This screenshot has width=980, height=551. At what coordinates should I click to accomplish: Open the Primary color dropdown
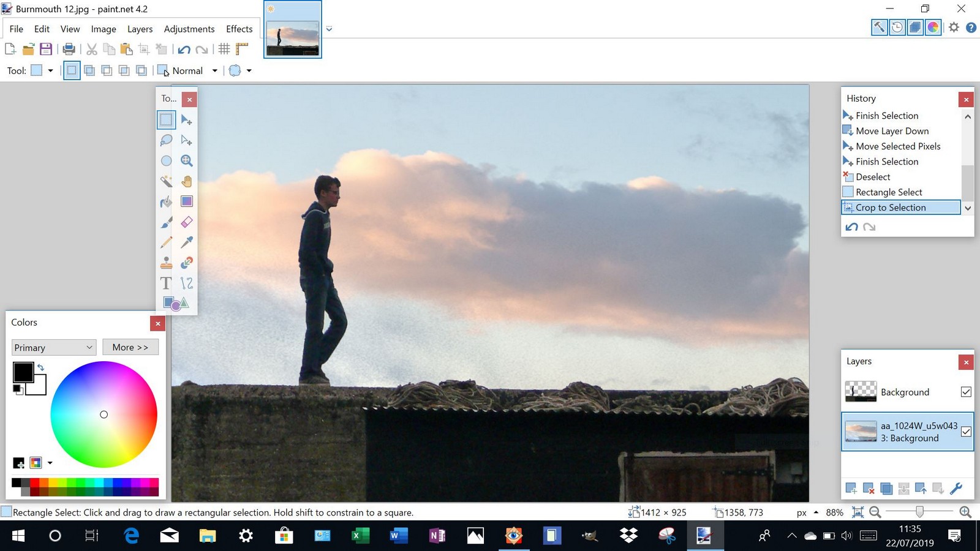[54, 347]
